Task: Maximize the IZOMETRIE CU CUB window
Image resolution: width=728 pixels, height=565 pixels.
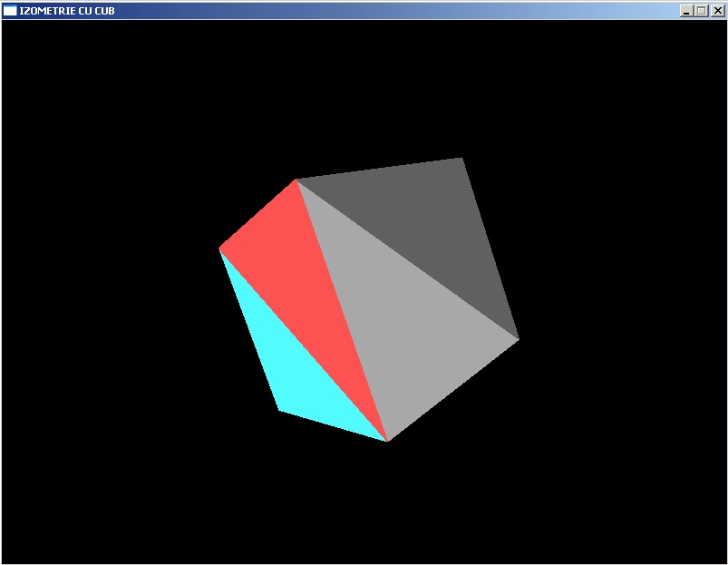Action: click(x=702, y=11)
